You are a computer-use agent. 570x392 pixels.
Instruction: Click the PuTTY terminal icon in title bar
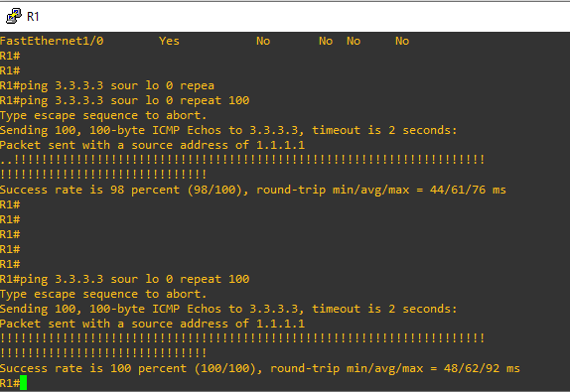pos(14,16)
